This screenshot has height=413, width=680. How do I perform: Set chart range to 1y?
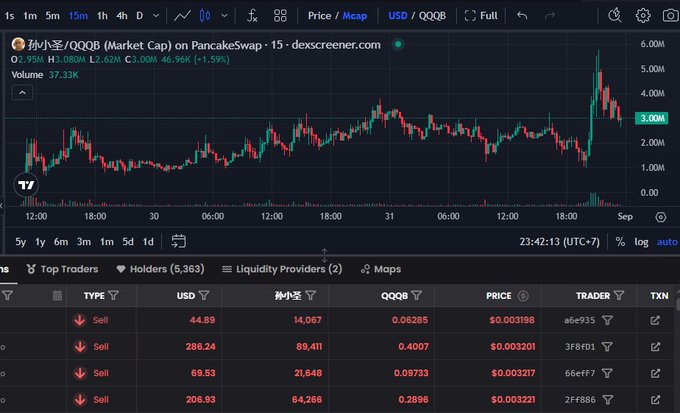click(40, 242)
